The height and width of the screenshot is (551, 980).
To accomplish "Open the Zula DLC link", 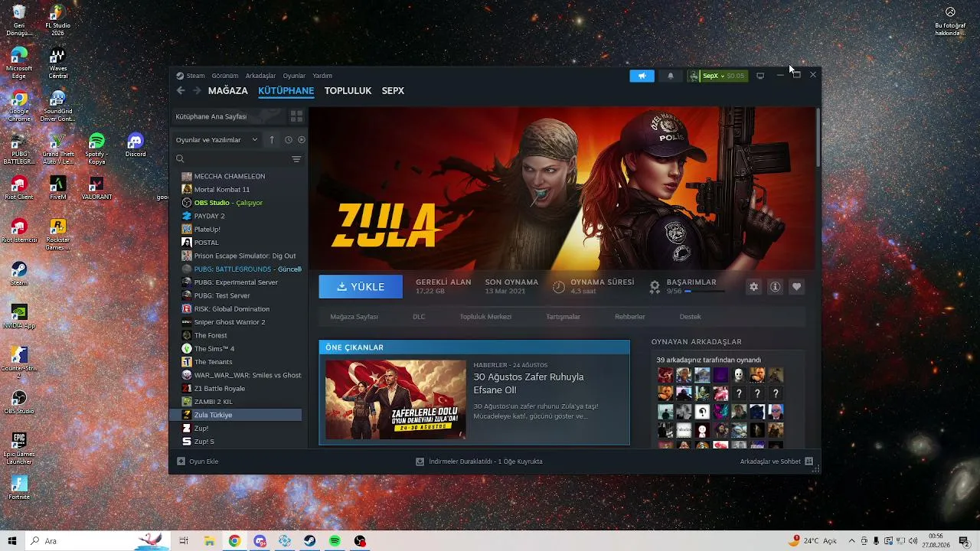I will (x=419, y=317).
